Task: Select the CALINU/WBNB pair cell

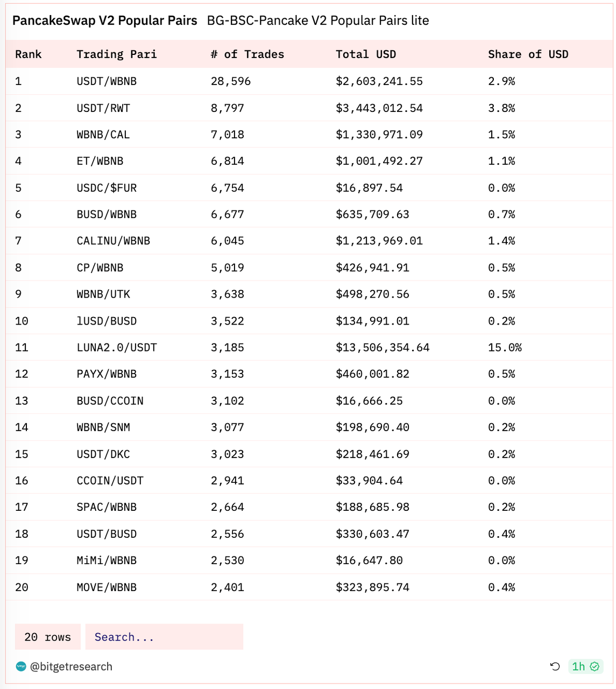Action: pos(113,241)
